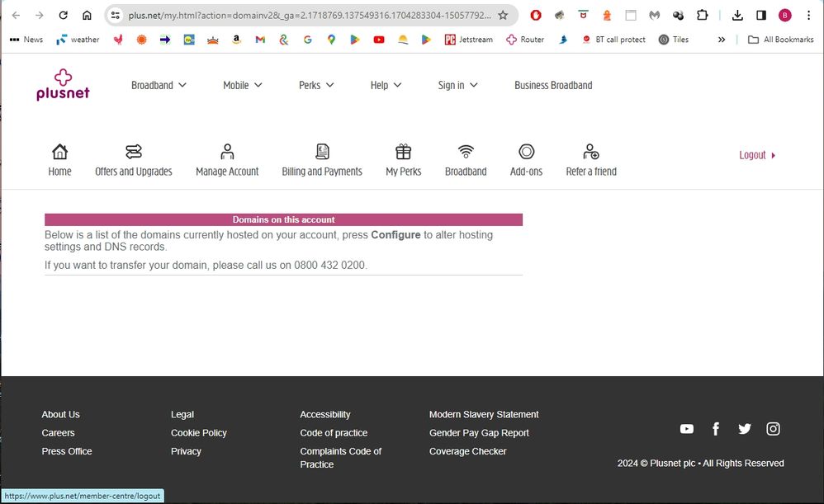The height and width of the screenshot is (504, 824).
Task: Open the Add-ons circle icon
Action: click(526, 152)
